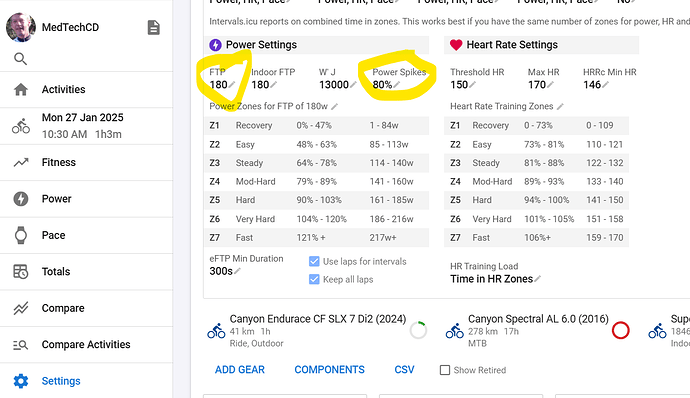Edit Heart Rate Training Zones pencil icon
The width and height of the screenshot is (690, 398).
[x=560, y=107]
